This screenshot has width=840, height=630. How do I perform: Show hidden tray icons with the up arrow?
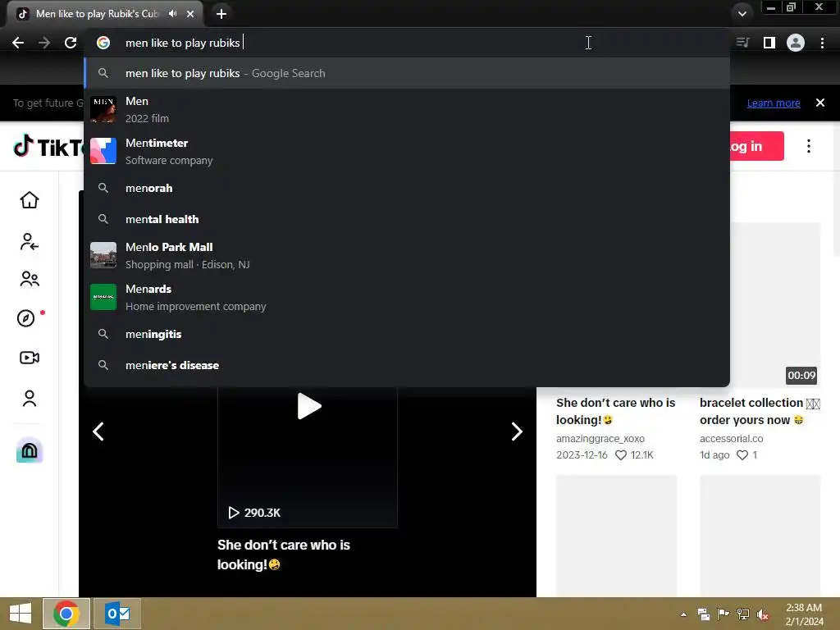tap(683, 614)
